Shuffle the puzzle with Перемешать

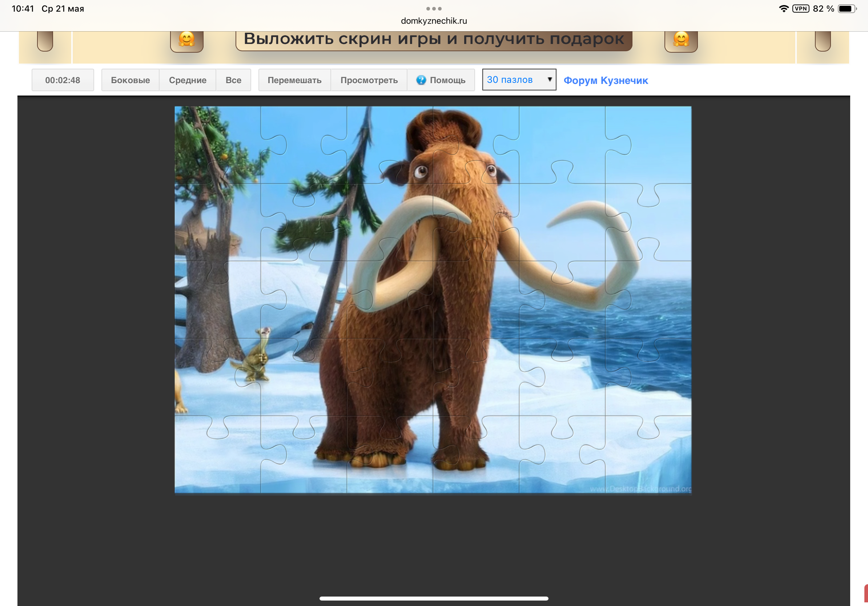click(294, 80)
